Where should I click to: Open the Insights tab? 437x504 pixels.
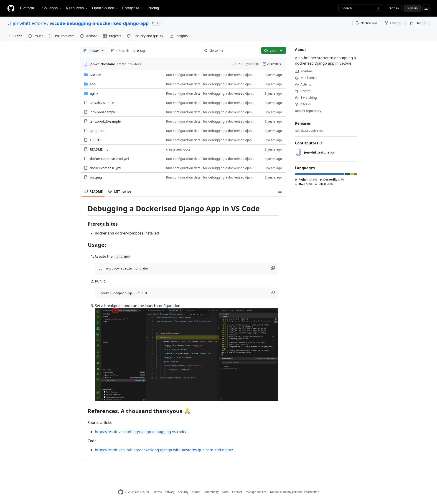[179, 36]
